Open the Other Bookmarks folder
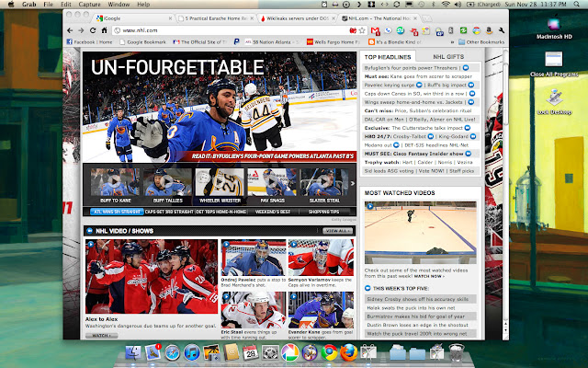Viewport: 588px width, 368px height. 481,42
